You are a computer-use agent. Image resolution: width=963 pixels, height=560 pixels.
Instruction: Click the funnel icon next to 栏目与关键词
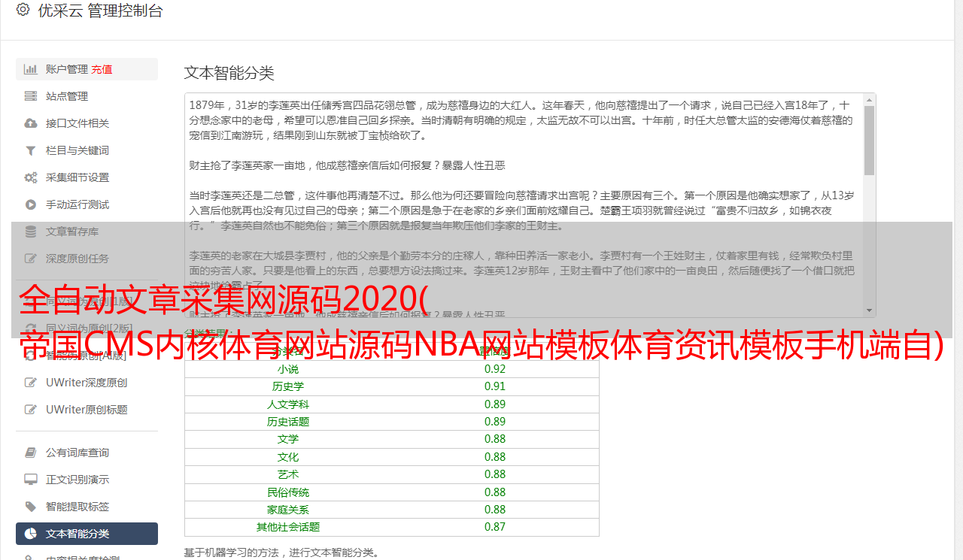pyautogui.click(x=31, y=150)
